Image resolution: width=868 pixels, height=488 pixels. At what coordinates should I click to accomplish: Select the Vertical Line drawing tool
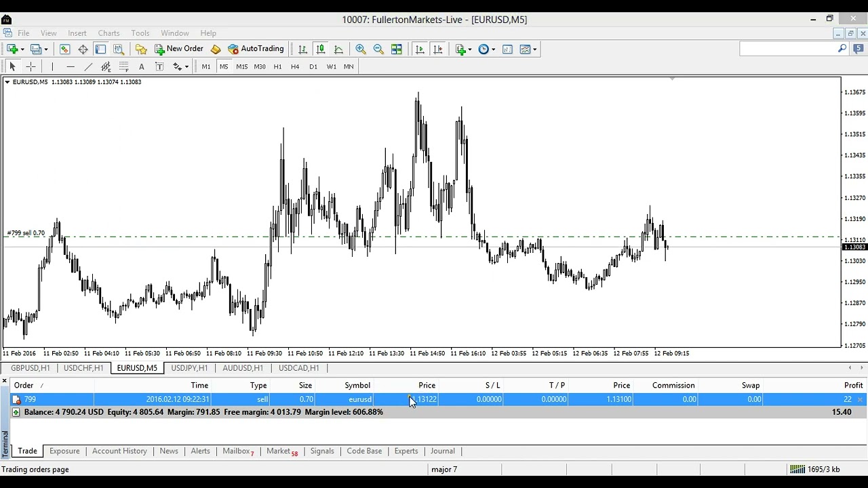coord(52,66)
